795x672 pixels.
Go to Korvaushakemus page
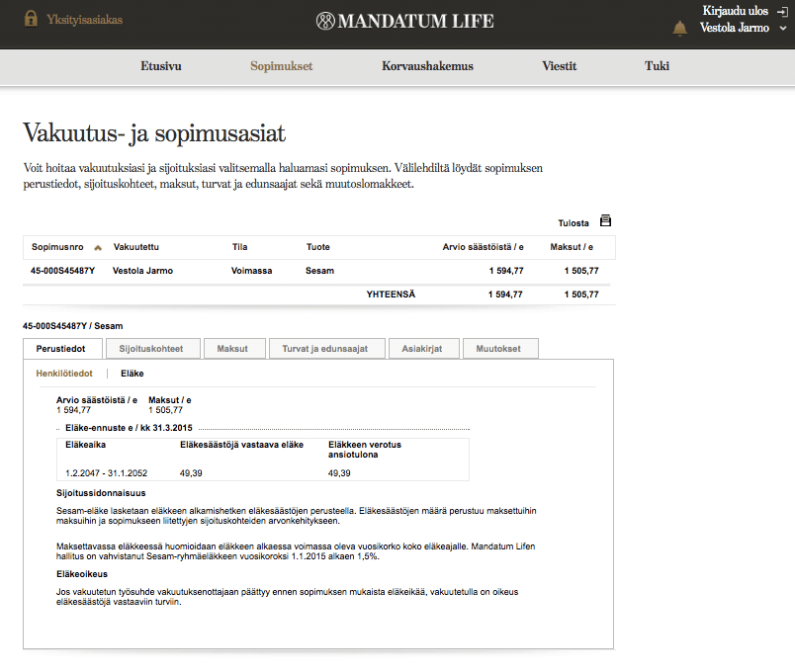(x=427, y=66)
